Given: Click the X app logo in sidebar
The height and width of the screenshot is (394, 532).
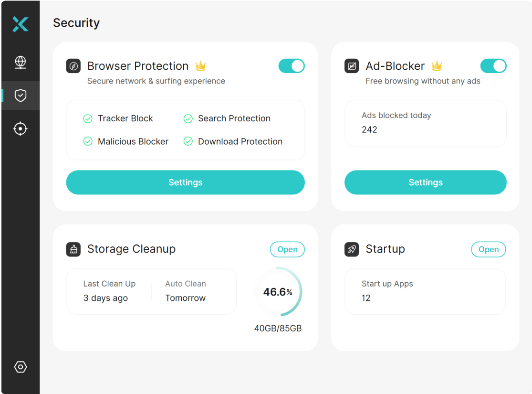Looking at the screenshot, I should pos(21,24).
